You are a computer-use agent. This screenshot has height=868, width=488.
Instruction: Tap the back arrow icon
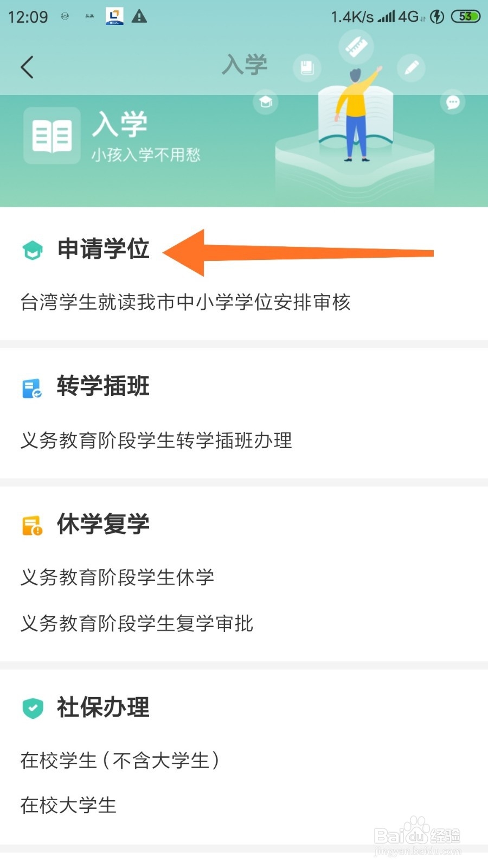coord(27,67)
